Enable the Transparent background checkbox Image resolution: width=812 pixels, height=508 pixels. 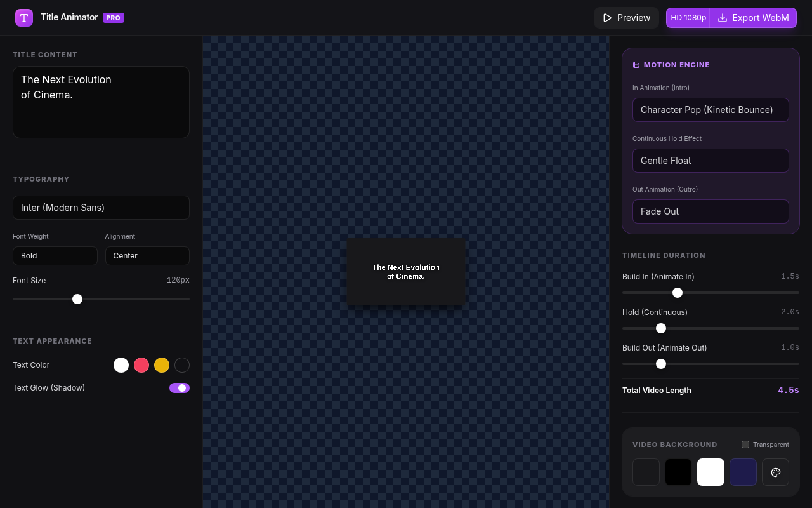coord(745,444)
